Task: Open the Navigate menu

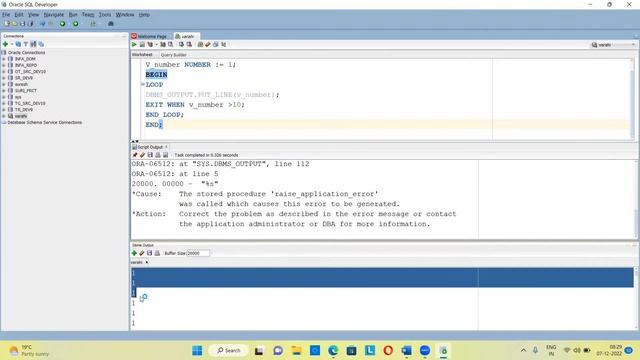Action: [x=53, y=15]
